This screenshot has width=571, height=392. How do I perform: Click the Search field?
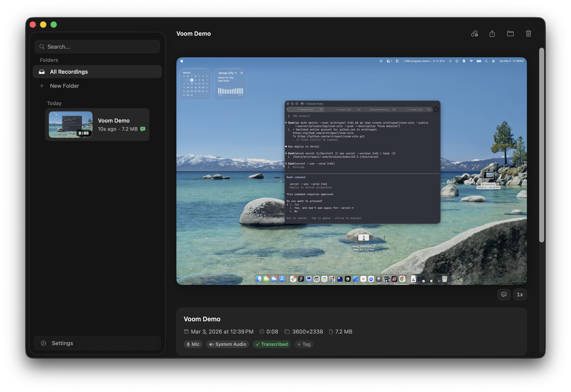[97, 47]
